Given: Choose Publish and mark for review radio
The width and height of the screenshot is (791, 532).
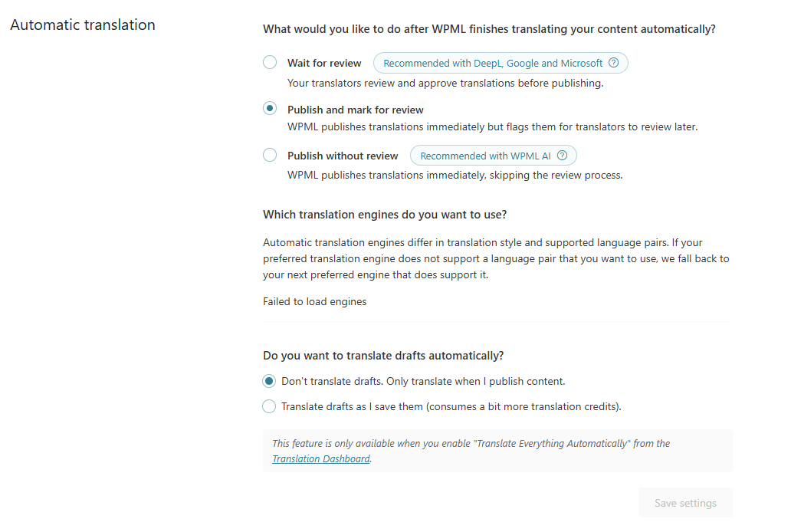Looking at the screenshot, I should point(270,109).
